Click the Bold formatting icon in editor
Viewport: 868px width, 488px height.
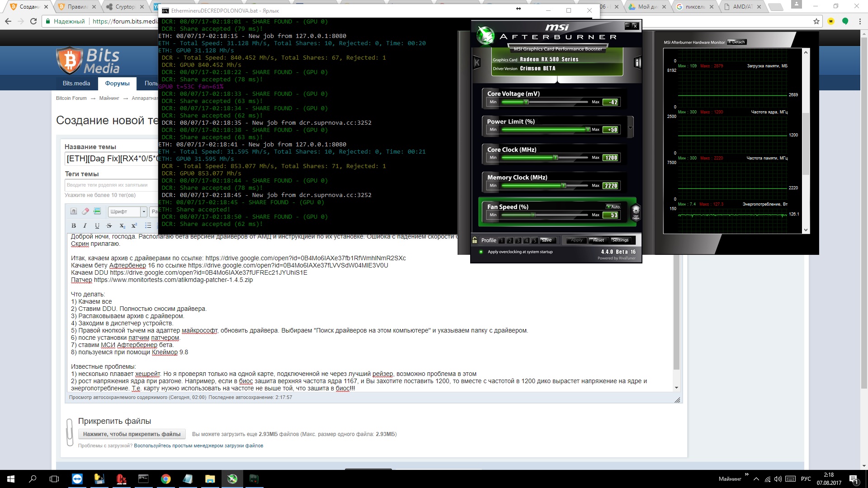click(x=74, y=225)
